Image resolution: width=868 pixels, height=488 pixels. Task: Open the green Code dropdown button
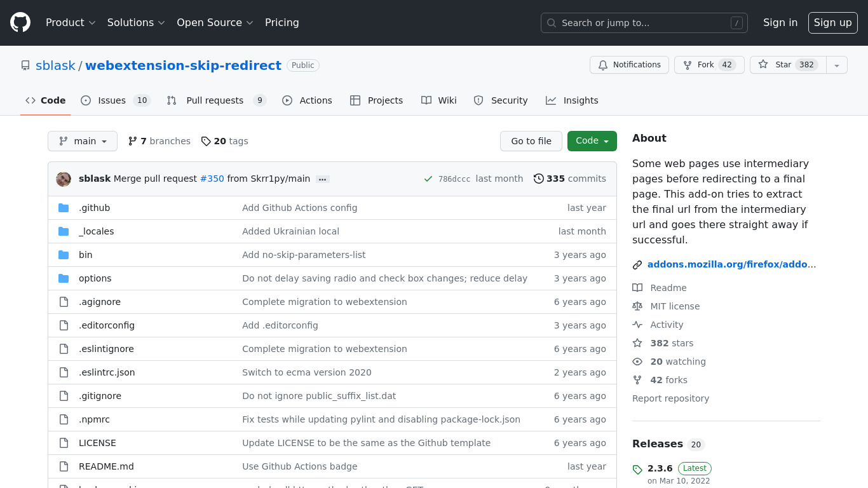pos(592,141)
